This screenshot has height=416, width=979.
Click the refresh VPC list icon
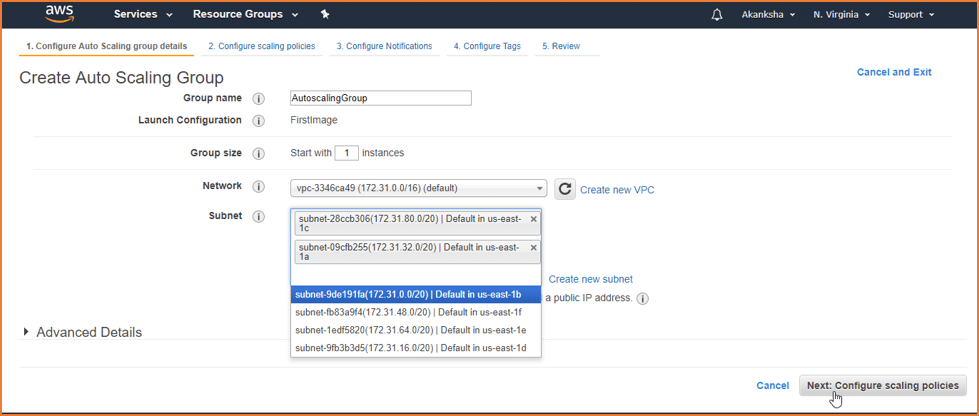(565, 189)
